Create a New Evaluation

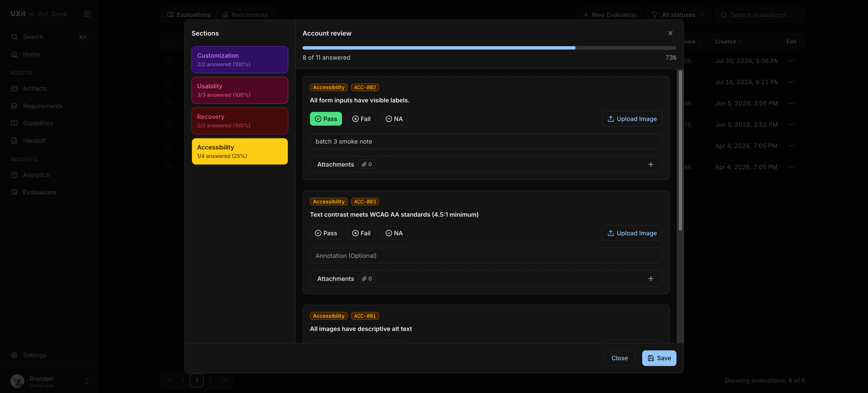click(610, 15)
